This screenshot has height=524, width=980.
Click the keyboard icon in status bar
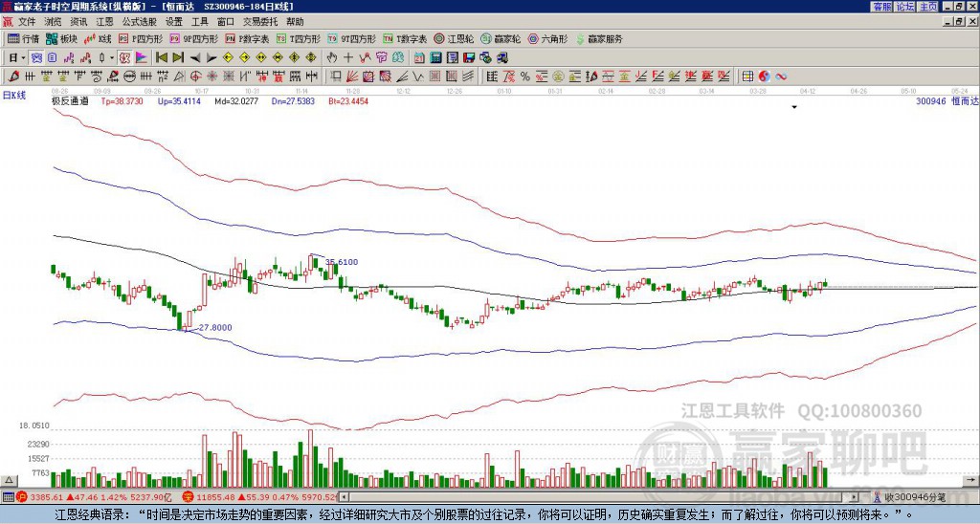8,497
